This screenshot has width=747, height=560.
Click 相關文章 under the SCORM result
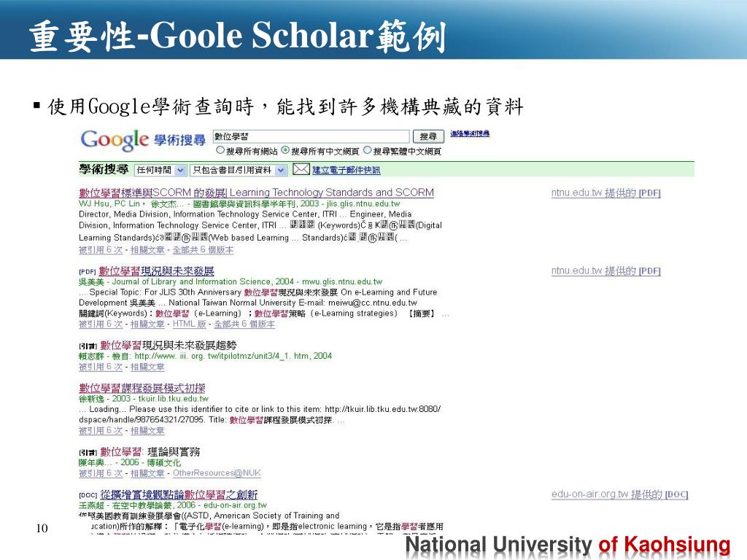point(147,250)
